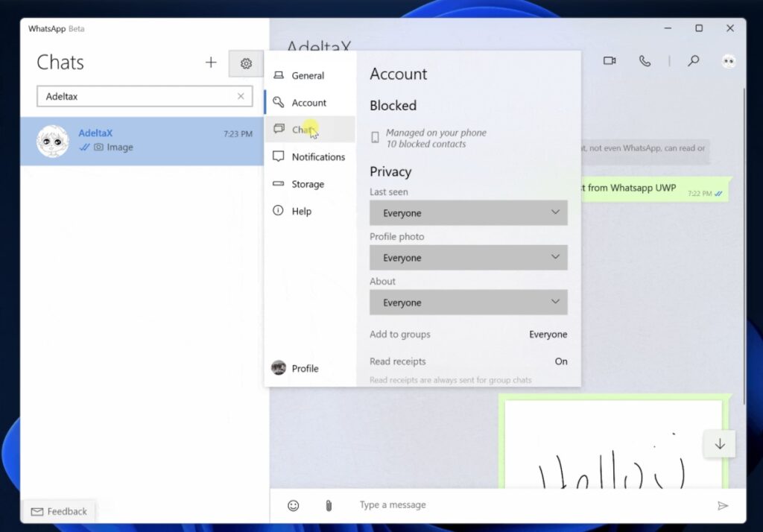
Task: Open the Hello handwriting image message
Action: tap(613, 444)
